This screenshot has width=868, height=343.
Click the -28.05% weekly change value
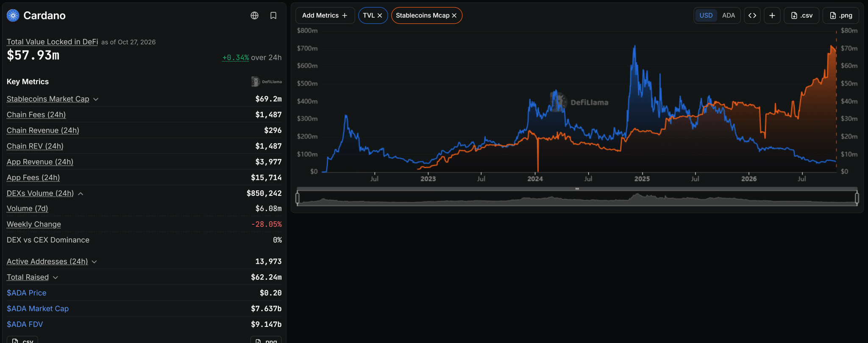[x=266, y=224]
